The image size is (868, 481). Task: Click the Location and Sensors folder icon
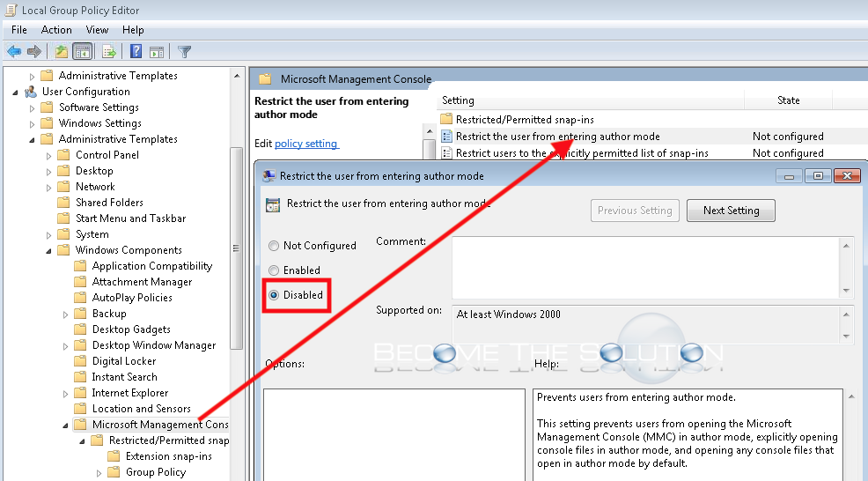(80, 409)
